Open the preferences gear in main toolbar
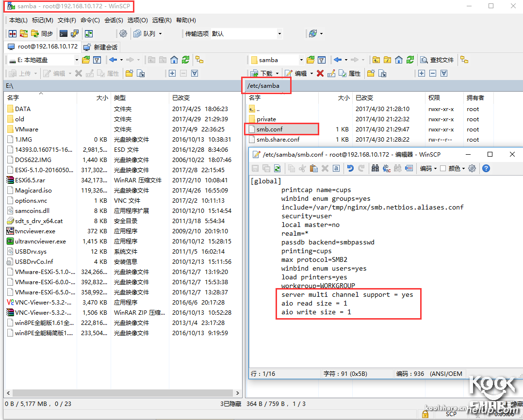The height and width of the screenshot is (420, 523). (123, 33)
